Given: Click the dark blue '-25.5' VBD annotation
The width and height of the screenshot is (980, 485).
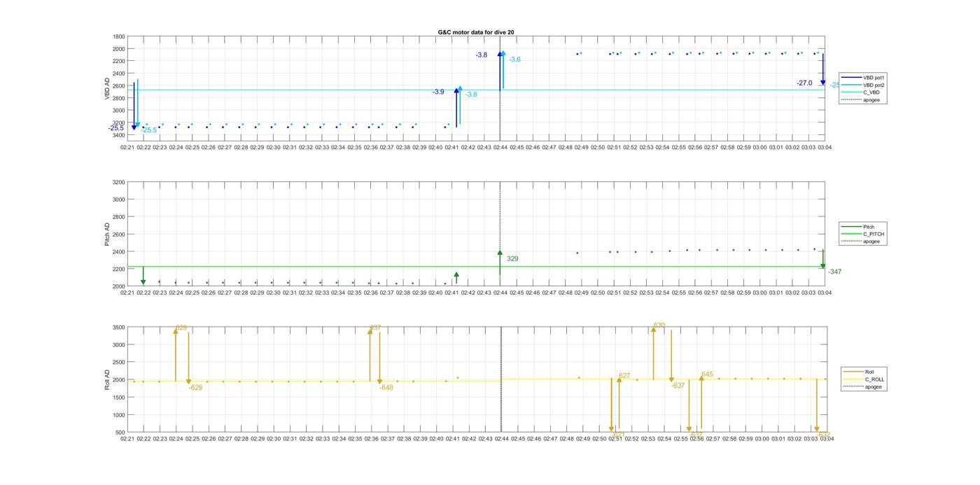Looking at the screenshot, I should pos(116,128).
